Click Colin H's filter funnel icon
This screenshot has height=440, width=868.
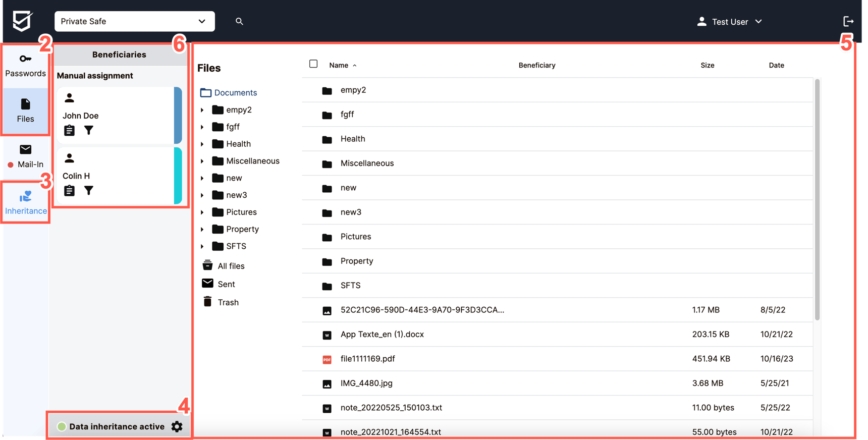pyautogui.click(x=89, y=190)
